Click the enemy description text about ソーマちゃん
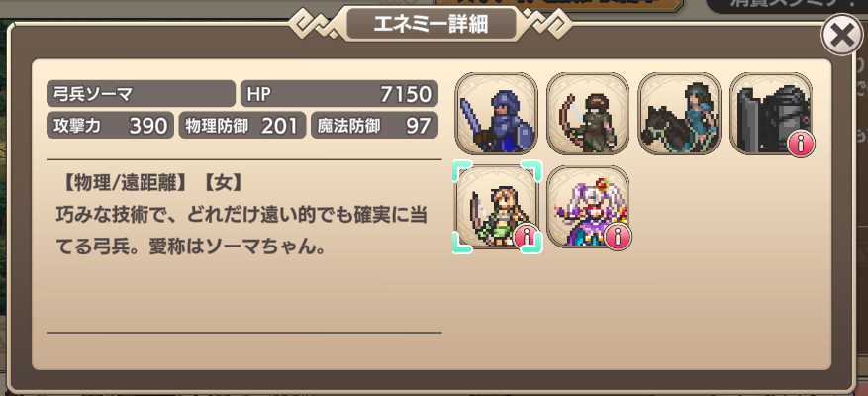This screenshot has width=868, height=396. click(x=241, y=230)
